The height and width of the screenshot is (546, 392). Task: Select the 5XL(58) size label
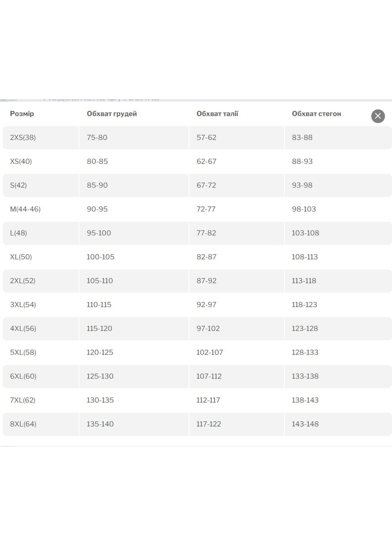tap(23, 352)
